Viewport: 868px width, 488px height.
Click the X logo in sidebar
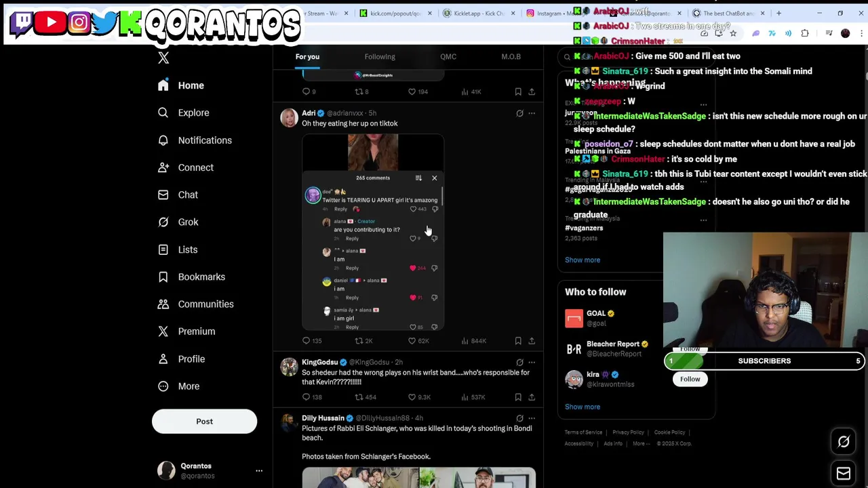pos(163,58)
